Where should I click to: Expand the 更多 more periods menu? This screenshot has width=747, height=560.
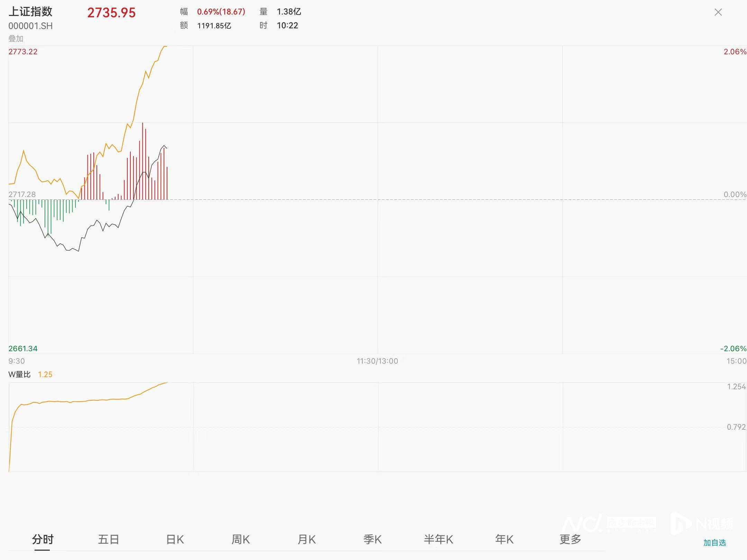570,539
